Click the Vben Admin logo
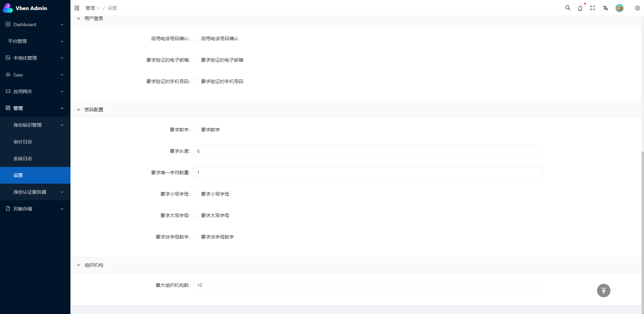The width and height of the screenshot is (644, 314). click(x=25, y=8)
